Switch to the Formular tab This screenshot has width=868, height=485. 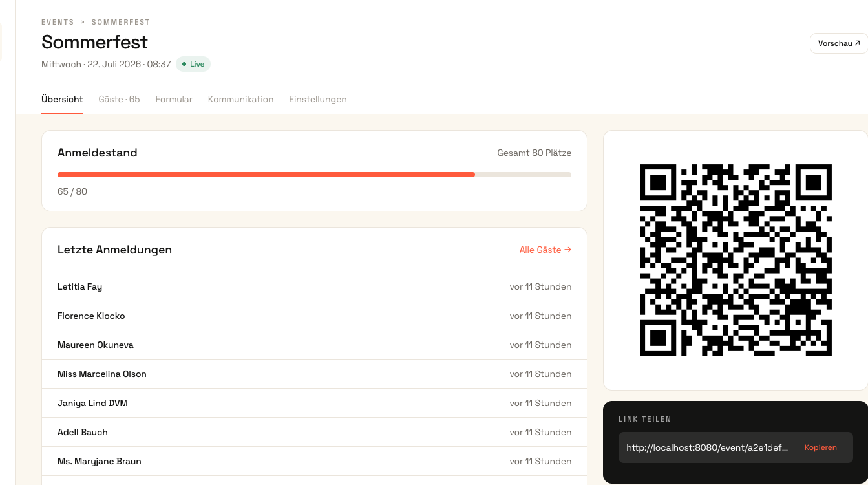(x=174, y=99)
